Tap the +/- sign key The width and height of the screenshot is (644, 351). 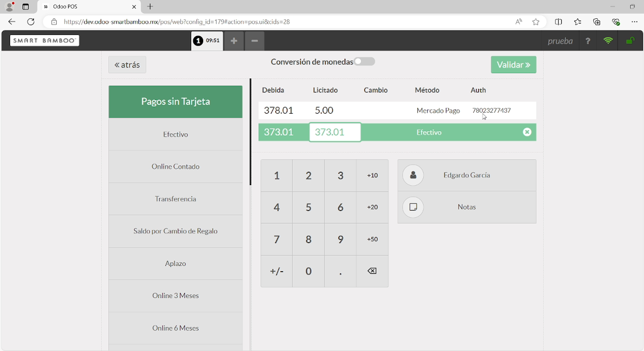(276, 271)
